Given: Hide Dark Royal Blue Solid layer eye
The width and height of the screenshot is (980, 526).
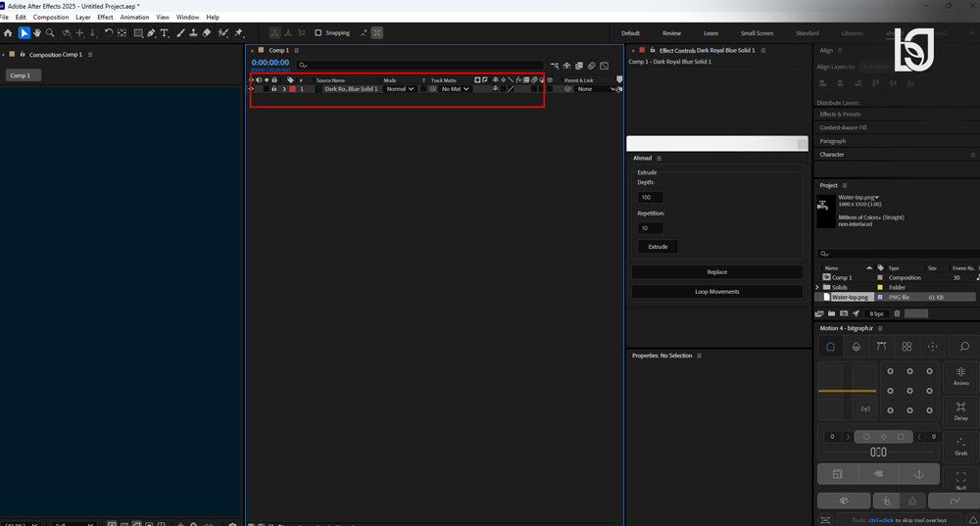Looking at the screenshot, I should click(x=251, y=89).
